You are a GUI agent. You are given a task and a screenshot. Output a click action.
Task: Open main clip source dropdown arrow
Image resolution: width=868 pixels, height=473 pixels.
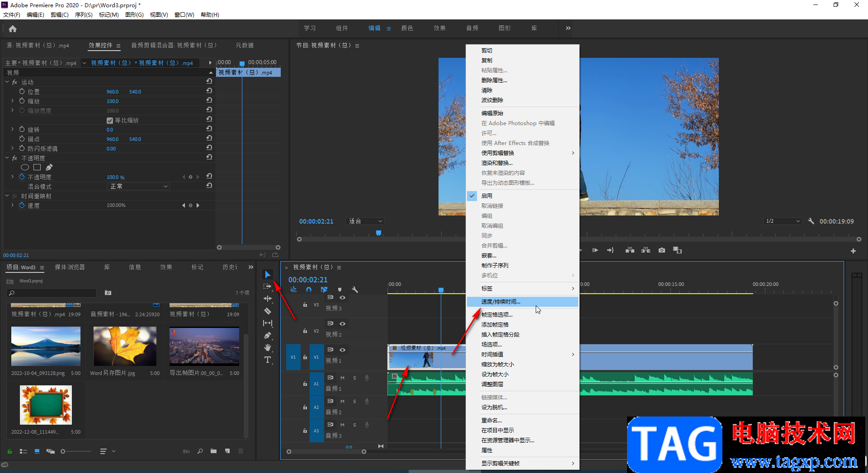coord(84,63)
